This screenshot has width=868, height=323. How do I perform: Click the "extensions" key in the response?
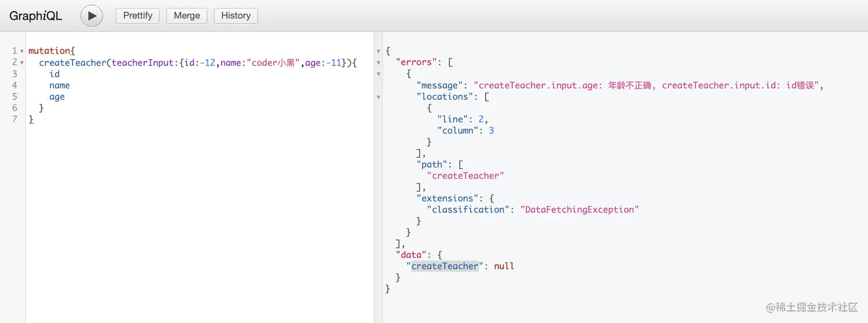tap(448, 198)
